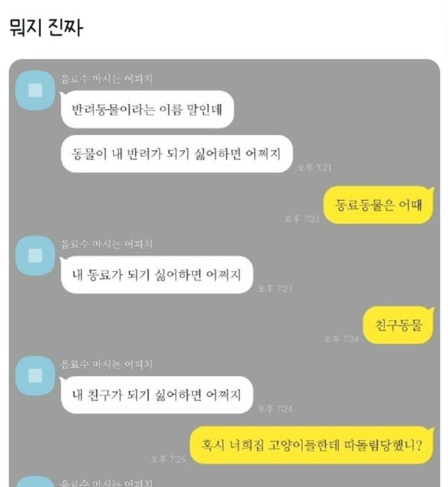
Task: Tap the third 음료수 마시는 어피치 profile avatar
Action: (x=35, y=376)
